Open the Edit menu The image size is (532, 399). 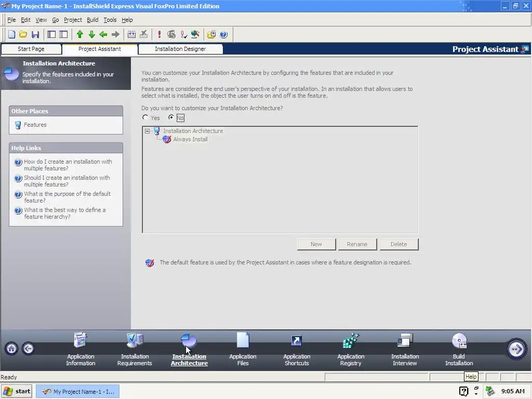25,20
